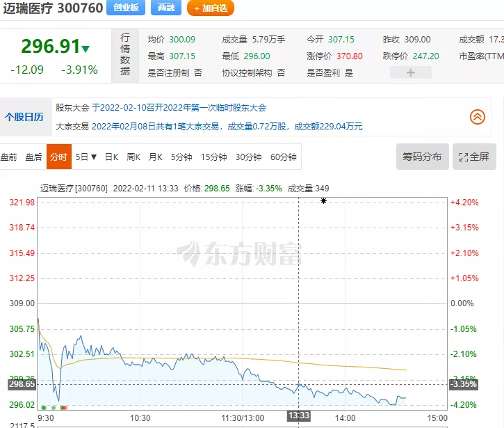This screenshot has height=428, width=504.
Task: Click the 昨收 309.00 value
Action: point(417,40)
